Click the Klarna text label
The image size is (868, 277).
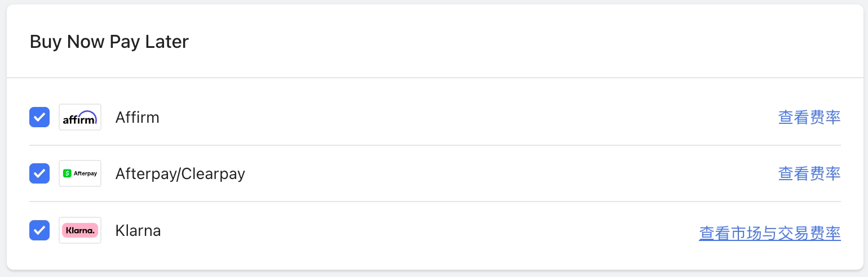tap(138, 230)
